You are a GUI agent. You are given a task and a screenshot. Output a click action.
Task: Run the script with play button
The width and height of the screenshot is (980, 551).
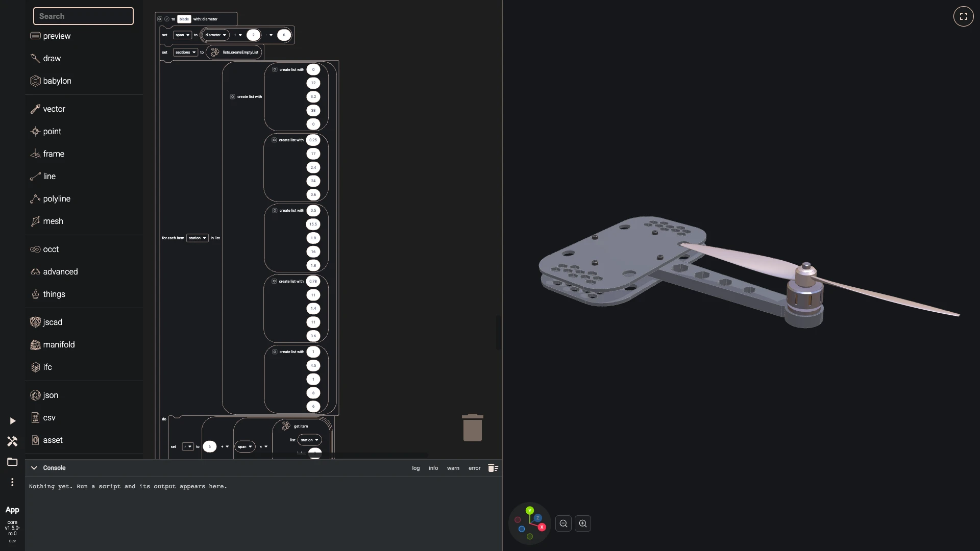coord(12,421)
